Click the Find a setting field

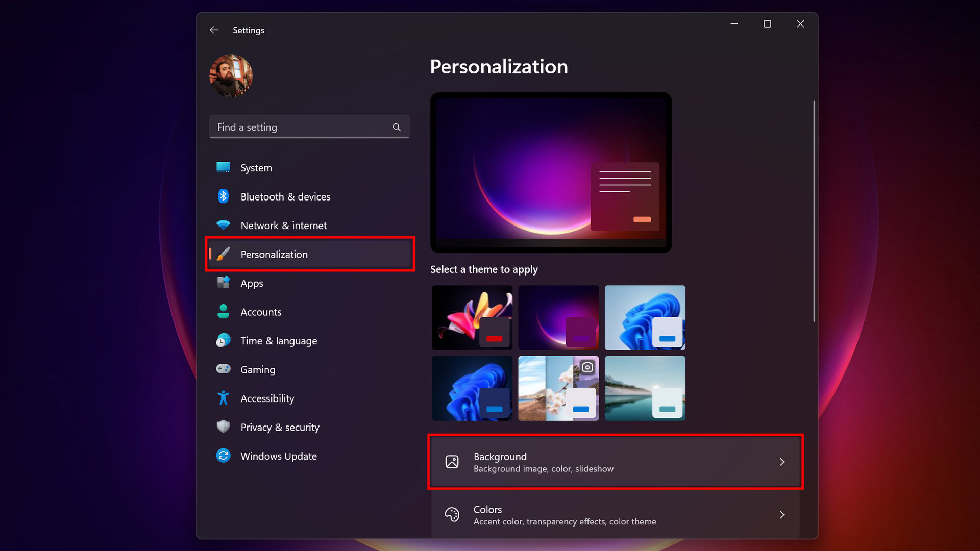[301, 127]
